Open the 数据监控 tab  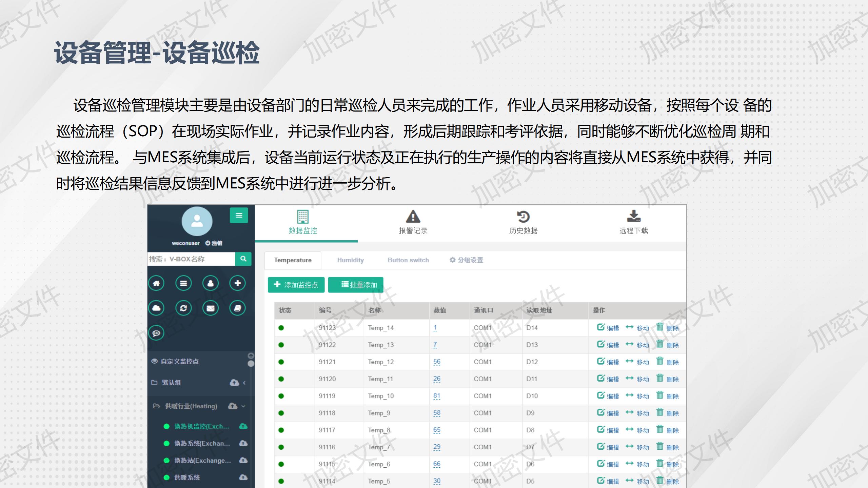pos(303,222)
